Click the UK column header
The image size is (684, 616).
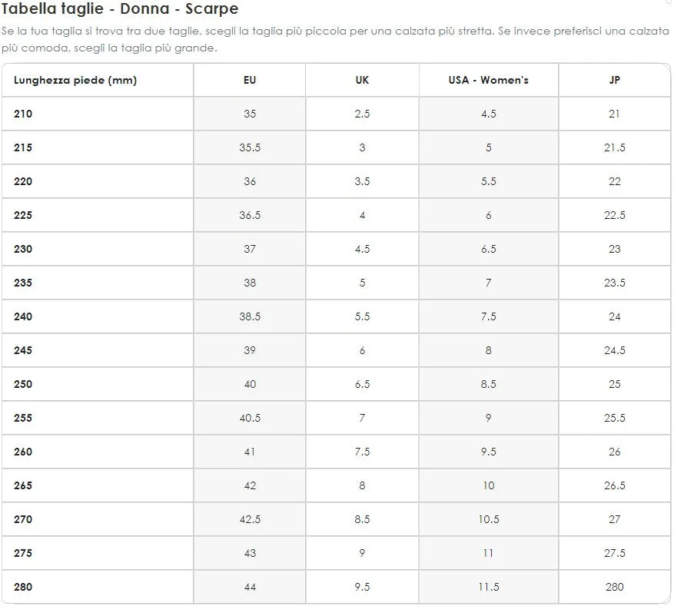click(362, 80)
